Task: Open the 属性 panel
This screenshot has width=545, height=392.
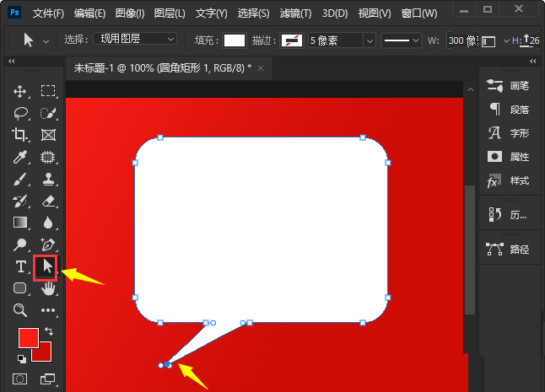Action: tap(510, 157)
